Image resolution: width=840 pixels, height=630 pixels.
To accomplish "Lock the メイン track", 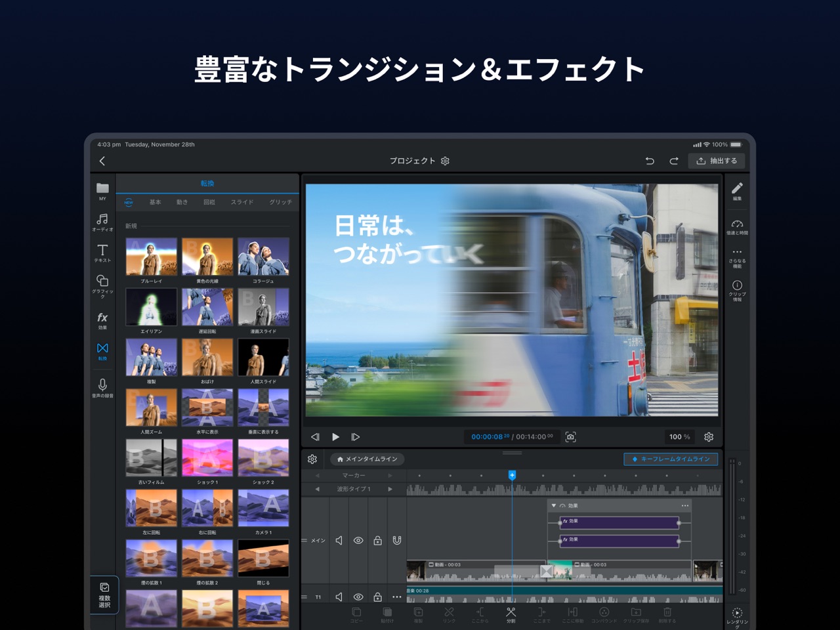I will (x=377, y=540).
